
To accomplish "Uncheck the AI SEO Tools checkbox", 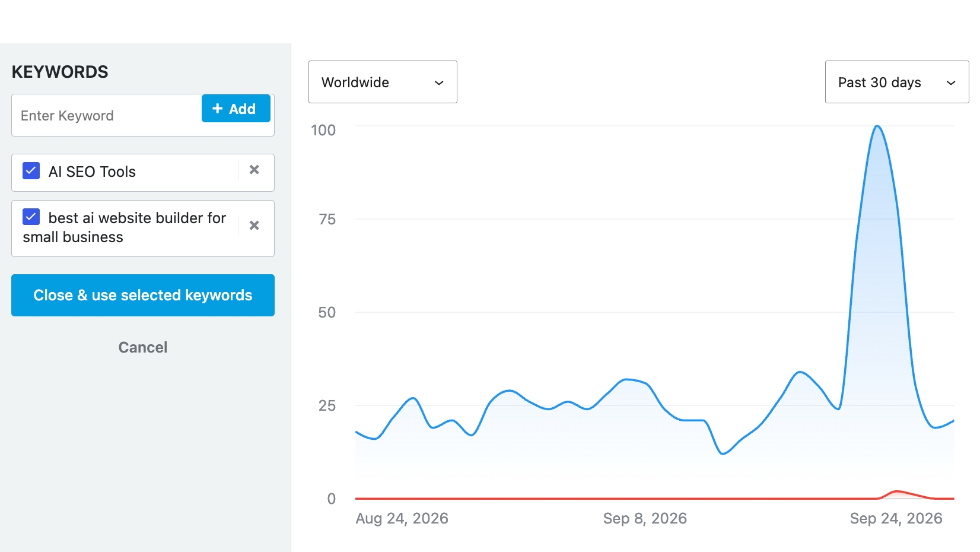I will (x=31, y=171).
